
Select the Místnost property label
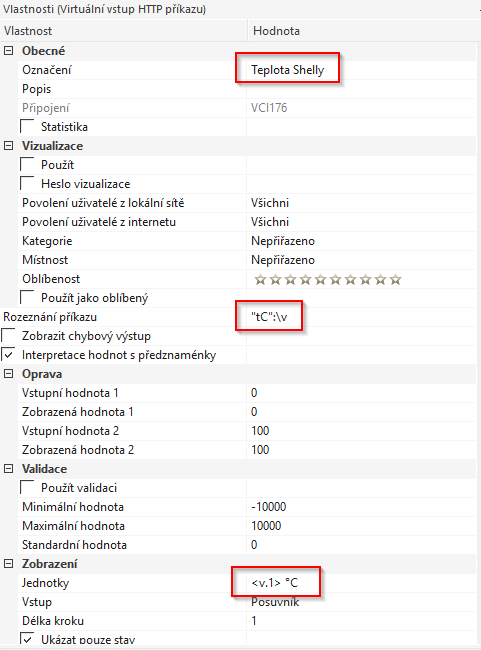pyautogui.click(x=45, y=260)
